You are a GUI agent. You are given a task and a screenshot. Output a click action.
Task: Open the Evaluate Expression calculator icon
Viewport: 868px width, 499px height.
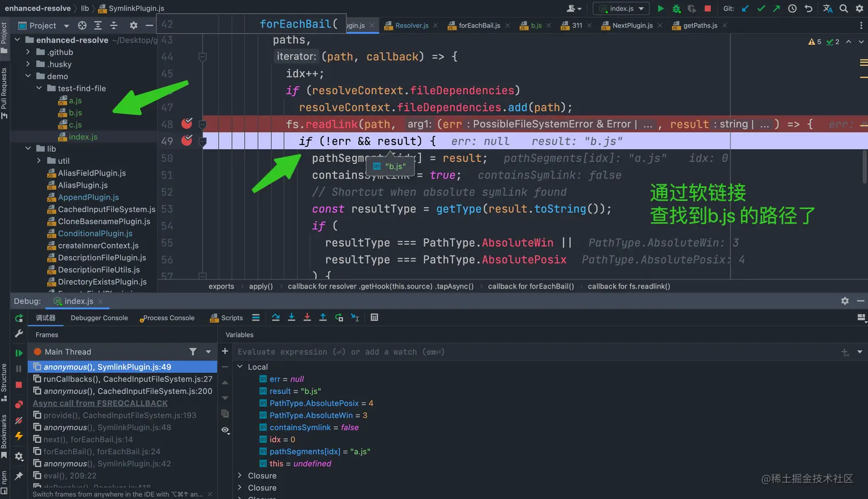pyautogui.click(x=374, y=318)
